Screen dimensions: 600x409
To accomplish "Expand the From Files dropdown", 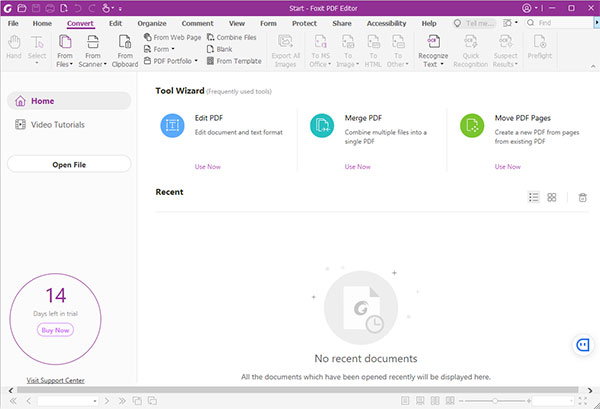I will (65, 66).
